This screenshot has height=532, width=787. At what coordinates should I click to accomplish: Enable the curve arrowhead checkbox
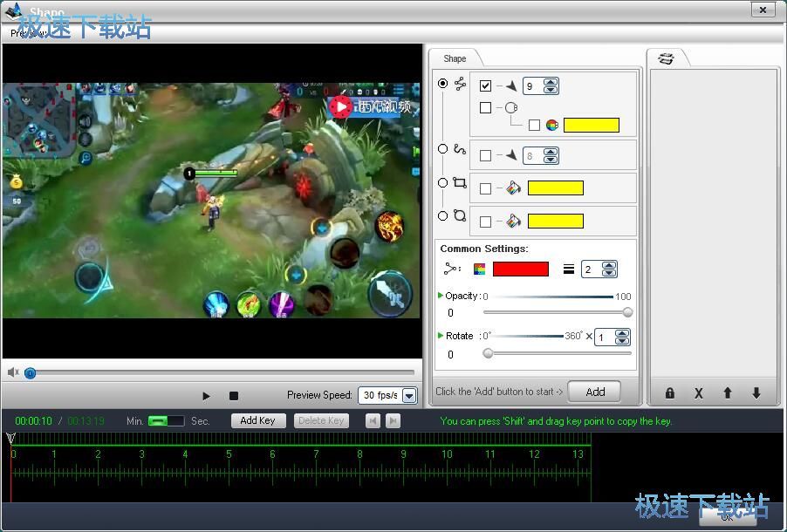point(485,155)
